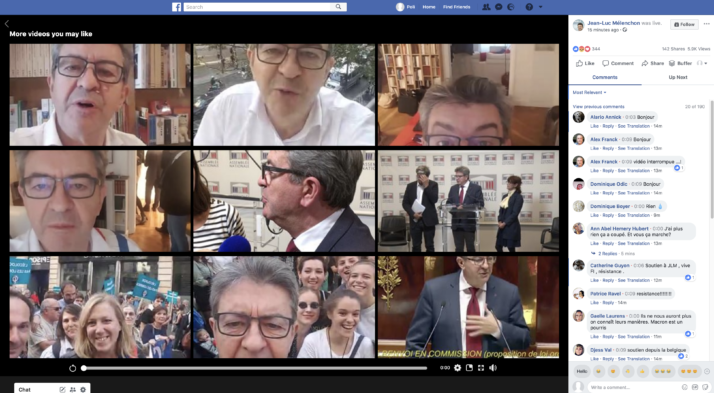Select the Comments tab
This screenshot has width=714, height=393.
pyautogui.click(x=605, y=77)
